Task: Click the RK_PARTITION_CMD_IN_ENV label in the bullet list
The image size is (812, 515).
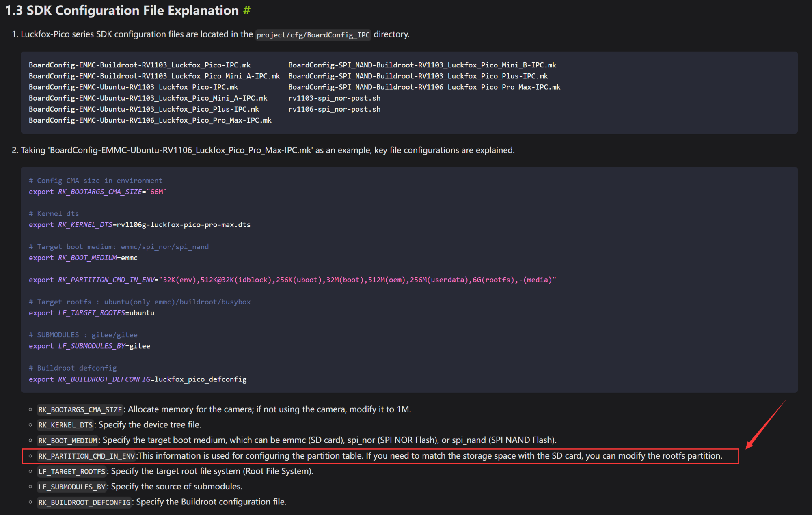Action: coord(86,456)
